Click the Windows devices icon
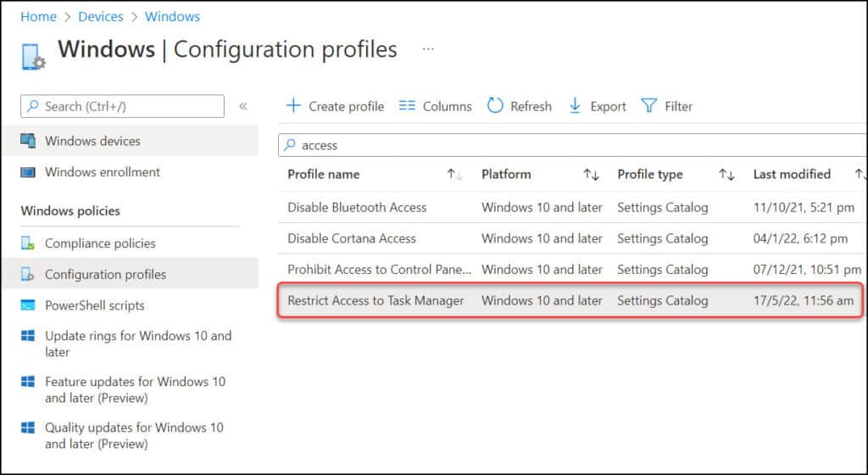This screenshot has width=868, height=475. point(28,141)
